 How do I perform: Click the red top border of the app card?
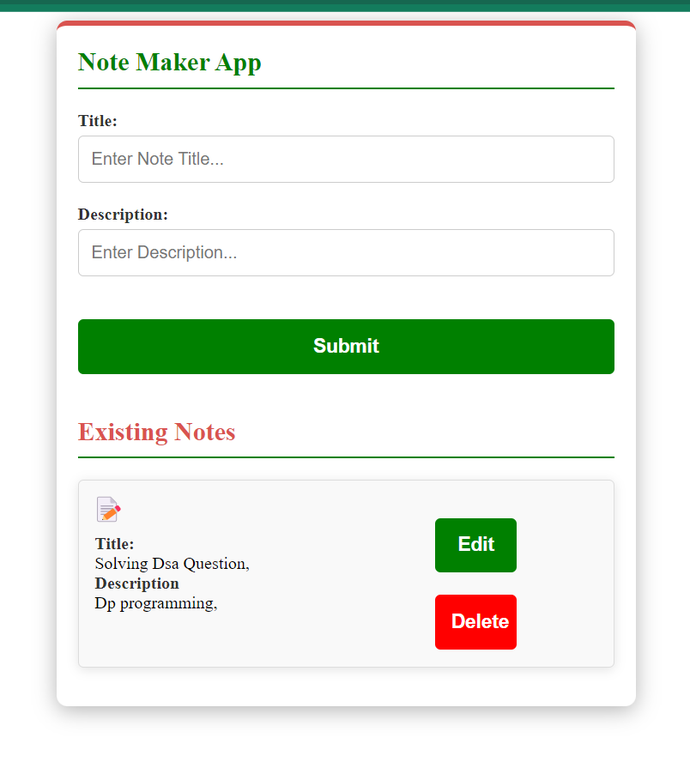[346, 23]
